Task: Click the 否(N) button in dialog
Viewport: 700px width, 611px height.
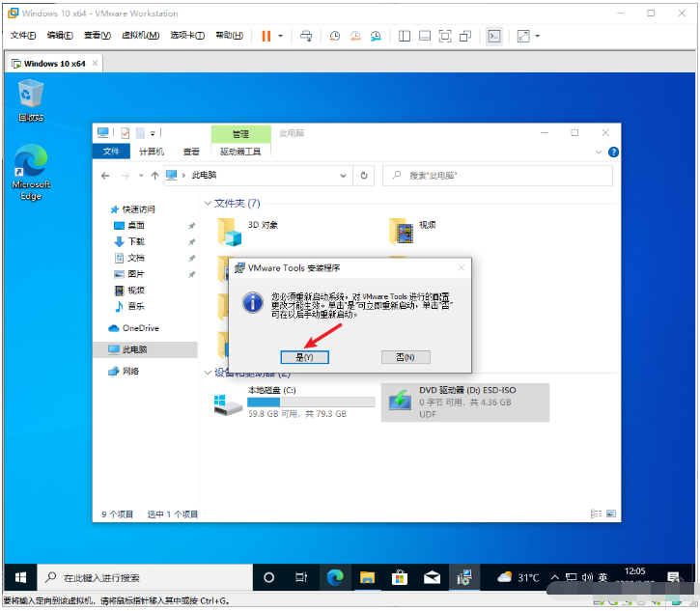Action: coord(406,357)
